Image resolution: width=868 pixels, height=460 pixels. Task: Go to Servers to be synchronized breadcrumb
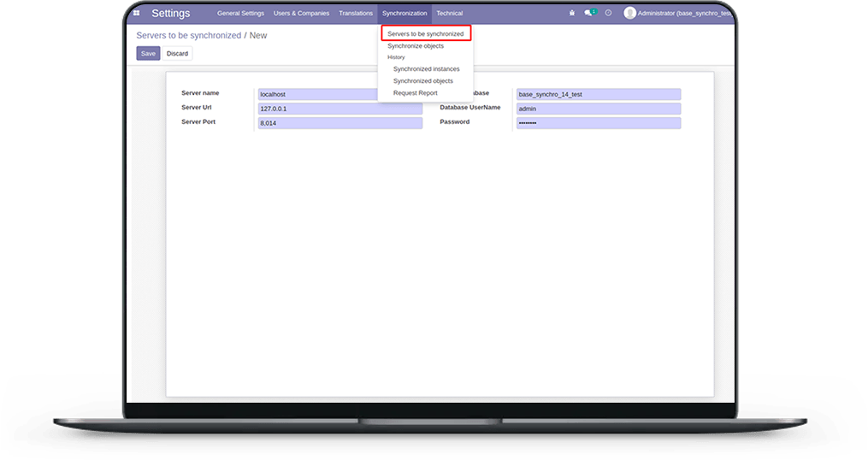point(189,35)
